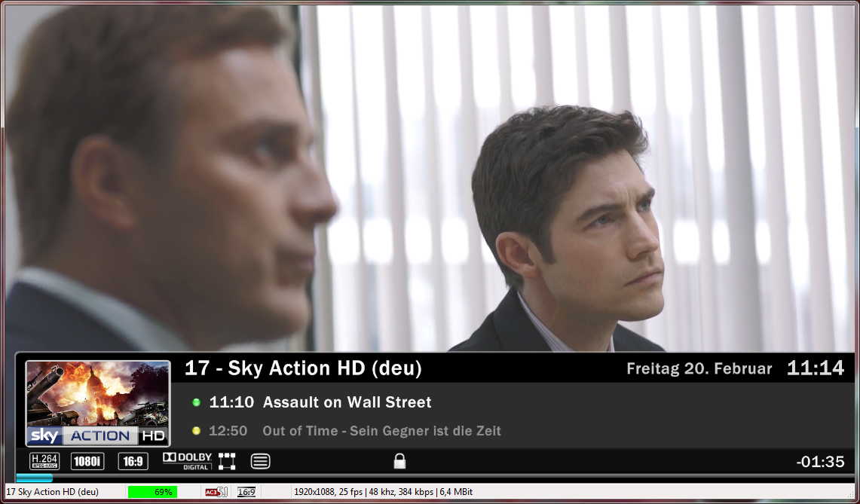Click the AC3 5.1 status bar icon
The image size is (860, 504).
tap(216, 492)
